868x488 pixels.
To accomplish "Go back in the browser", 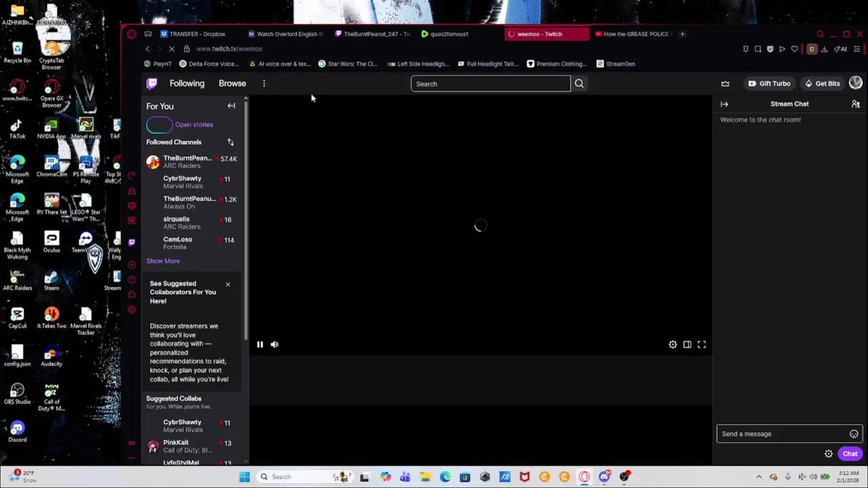I will [147, 49].
